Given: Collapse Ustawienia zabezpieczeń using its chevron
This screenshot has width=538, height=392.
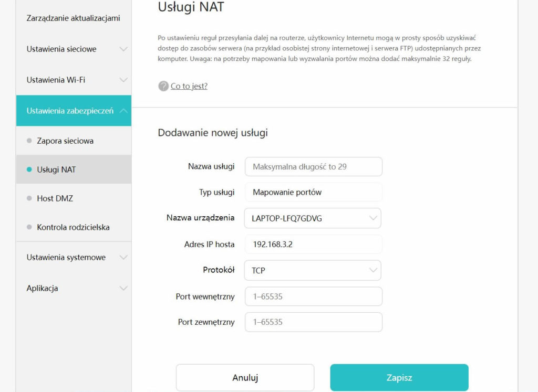Looking at the screenshot, I should 123,111.
